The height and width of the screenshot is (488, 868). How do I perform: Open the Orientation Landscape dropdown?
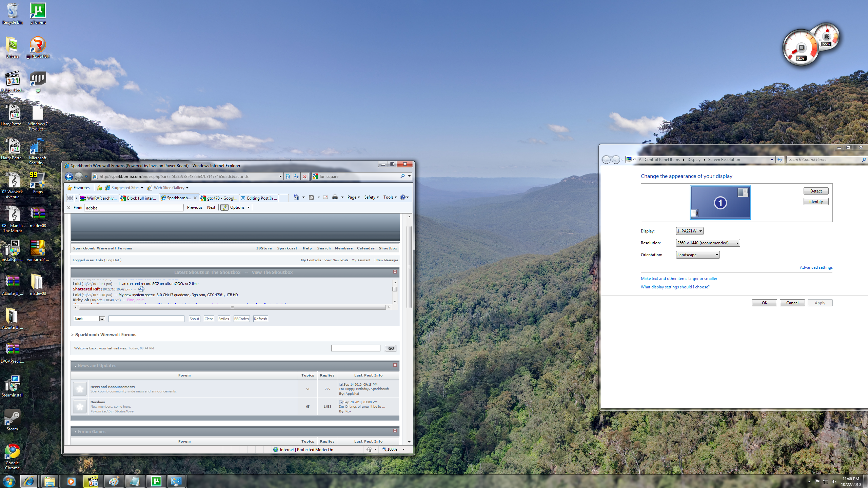click(698, 255)
